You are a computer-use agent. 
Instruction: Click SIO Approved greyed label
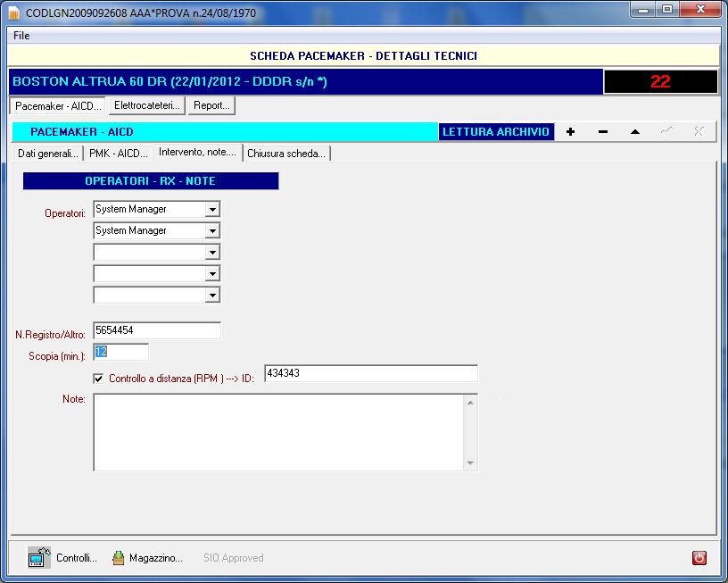coord(233,558)
